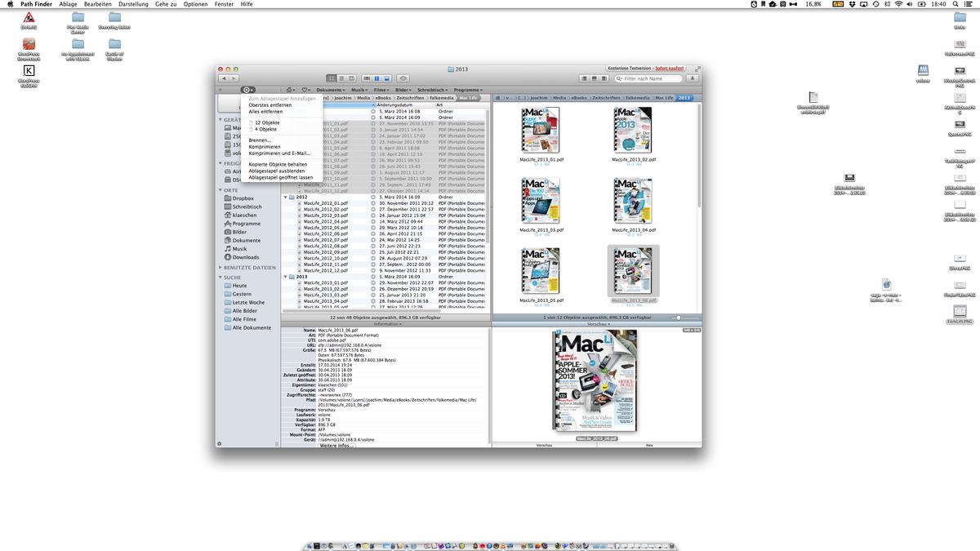980x551 pixels.
Task: Collapse the SUCHE sidebar section
Action: coord(220,278)
